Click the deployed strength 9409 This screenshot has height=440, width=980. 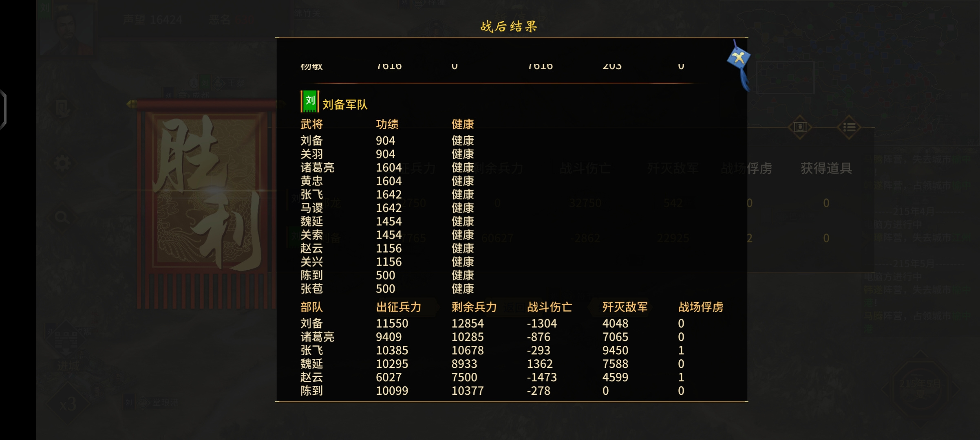click(x=389, y=337)
